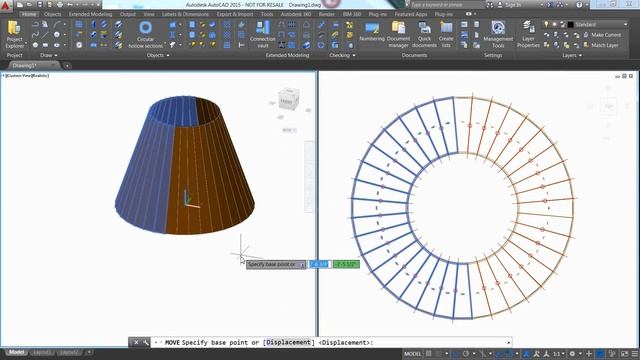Toggle the layer freeze sun icon

555,24
